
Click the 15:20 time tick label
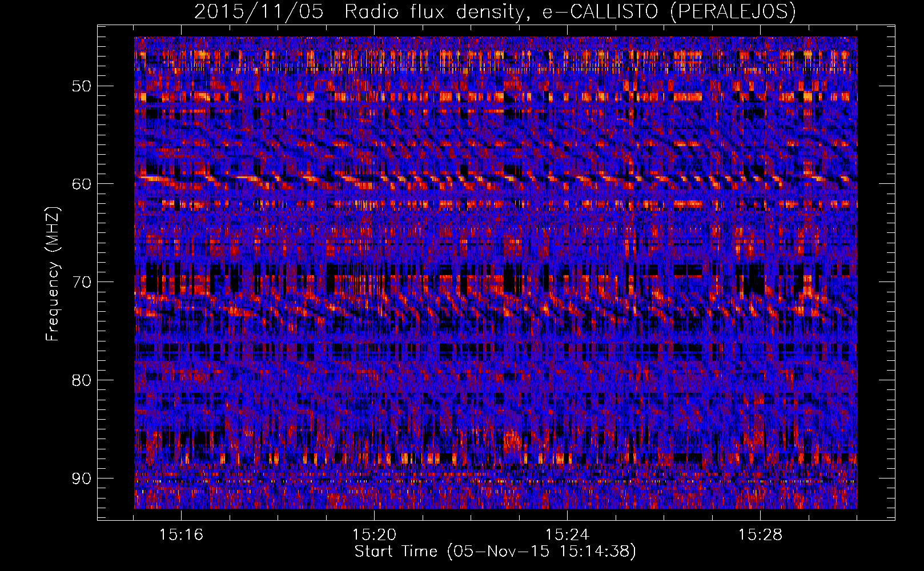(x=374, y=535)
